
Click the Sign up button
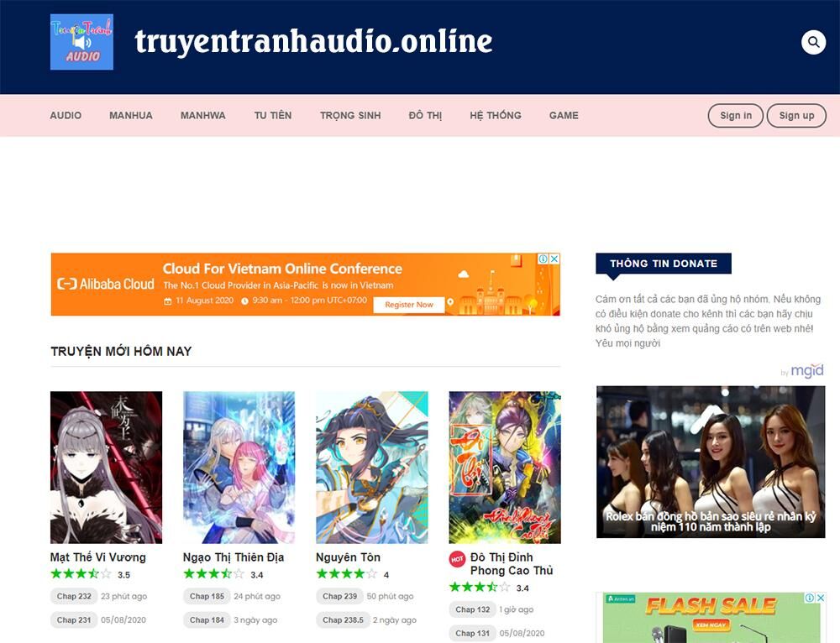796,116
